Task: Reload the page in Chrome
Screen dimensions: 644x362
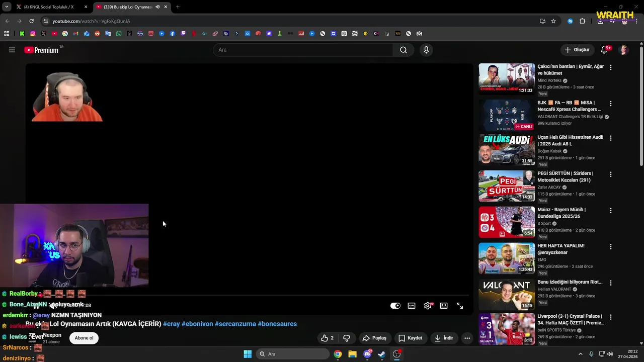Action: click(x=31, y=21)
